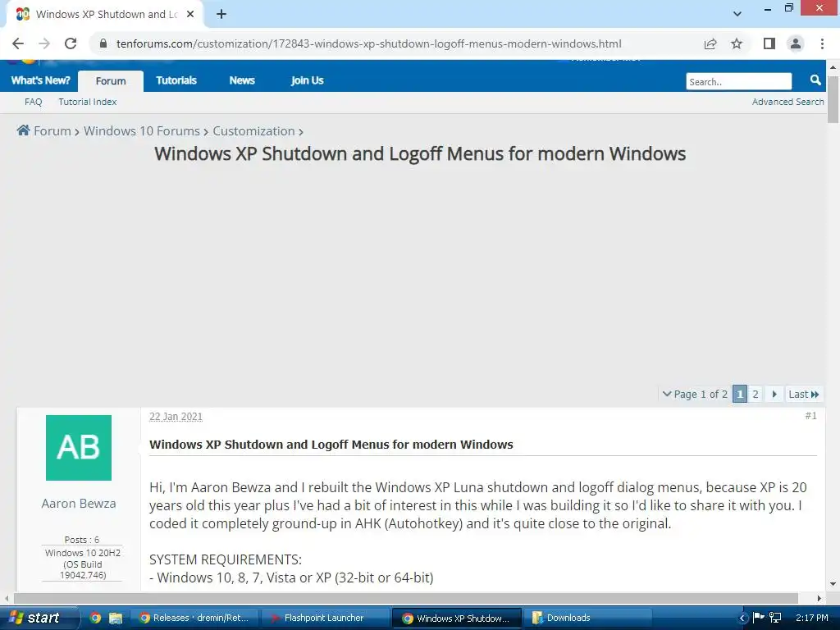Image resolution: width=840 pixels, height=630 pixels.
Task: Select the Forum tab
Action: click(111, 81)
